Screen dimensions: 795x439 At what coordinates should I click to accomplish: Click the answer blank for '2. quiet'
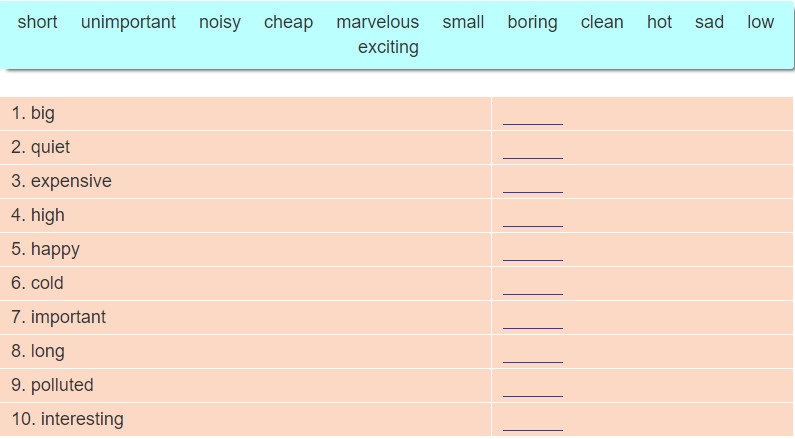pyautogui.click(x=533, y=152)
